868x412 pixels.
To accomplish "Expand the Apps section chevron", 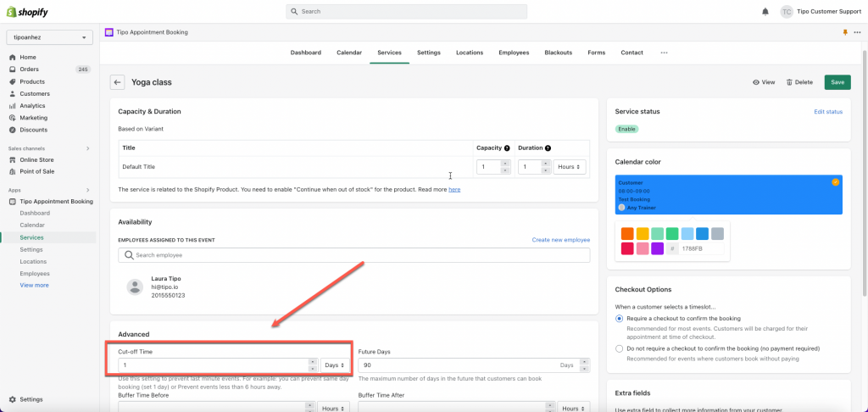I will 87,190.
